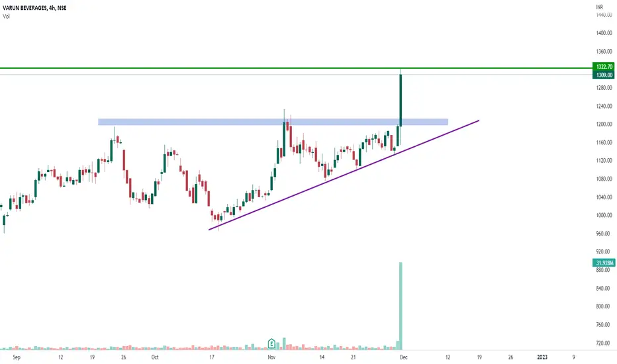The image size is (617, 364).
Task: Click the 1000.00 price axis label
Action: click(x=604, y=215)
